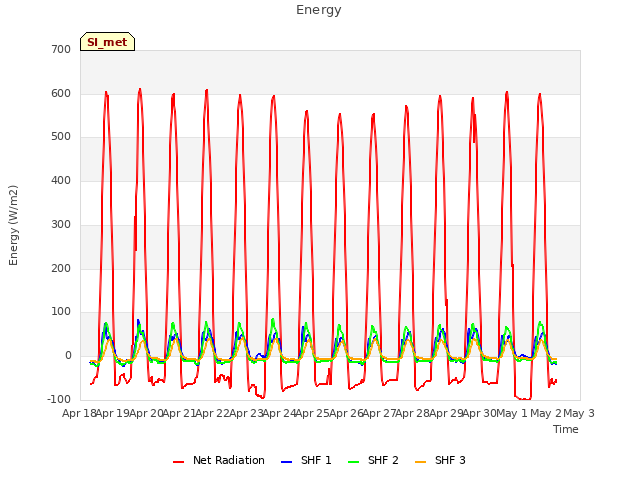Click the Apr 25 x-axis label
Image resolution: width=640 pixels, height=480 pixels.
313,413
